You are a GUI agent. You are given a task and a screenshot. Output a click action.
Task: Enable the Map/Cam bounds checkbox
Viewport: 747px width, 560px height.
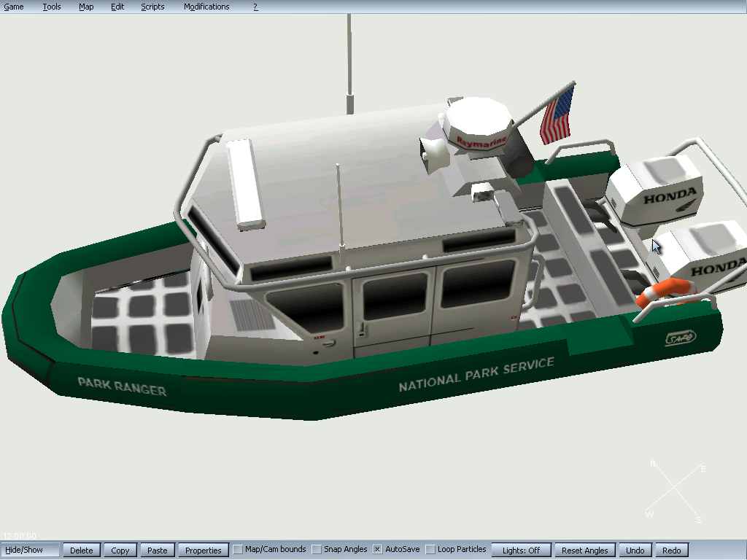pyautogui.click(x=238, y=550)
